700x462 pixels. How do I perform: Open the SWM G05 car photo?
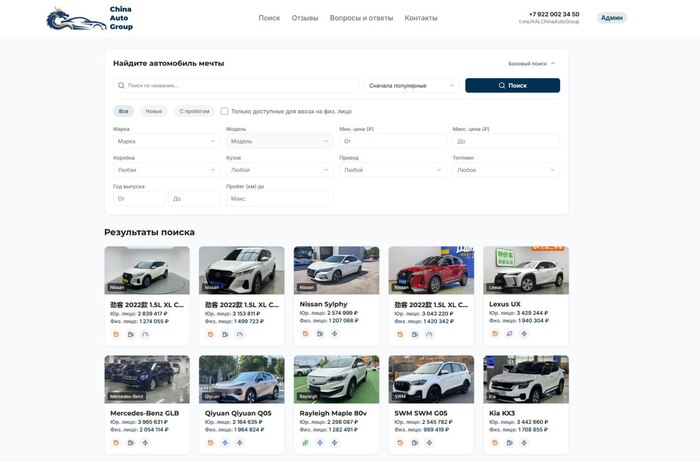[x=431, y=379]
